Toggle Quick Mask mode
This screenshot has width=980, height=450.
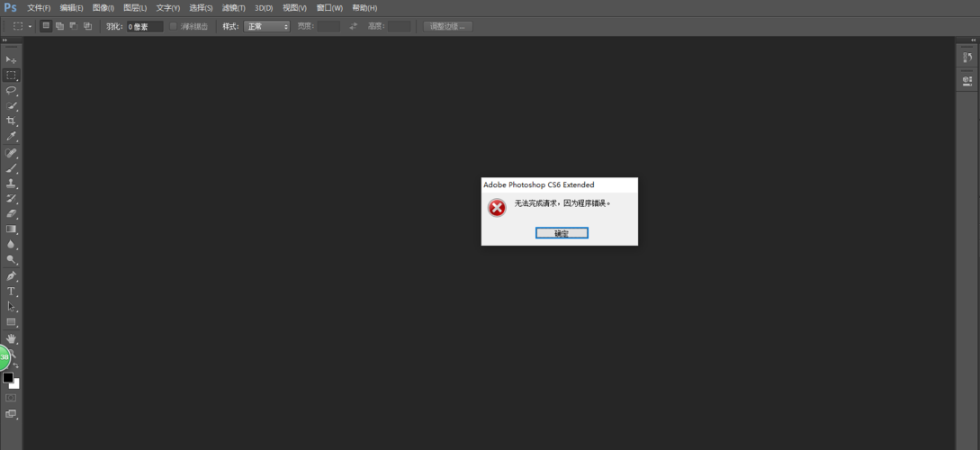[x=12, y=398]
